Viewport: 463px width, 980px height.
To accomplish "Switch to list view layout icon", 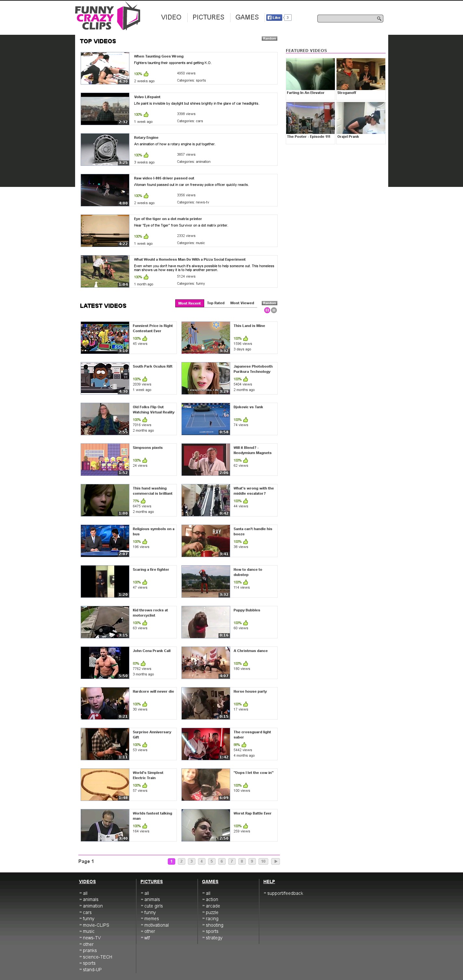I will pyautogui.click(x=274, y=310).
